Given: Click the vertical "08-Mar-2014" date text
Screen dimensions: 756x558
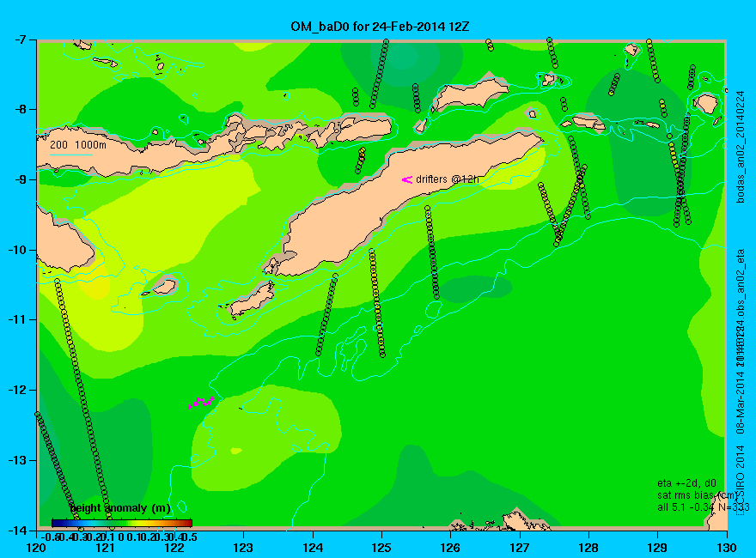Looking at the screenshot, I should point(740,401).
